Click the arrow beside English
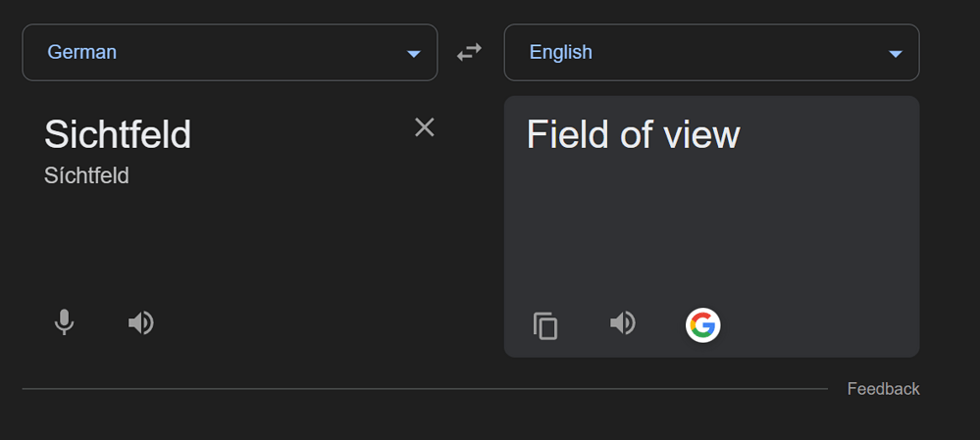 [895, 53]
